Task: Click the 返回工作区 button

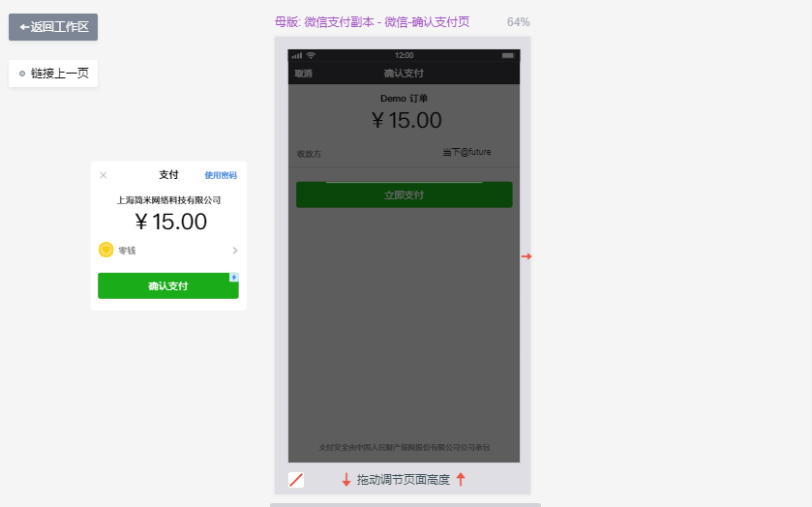Action: [x=53, y=27]
